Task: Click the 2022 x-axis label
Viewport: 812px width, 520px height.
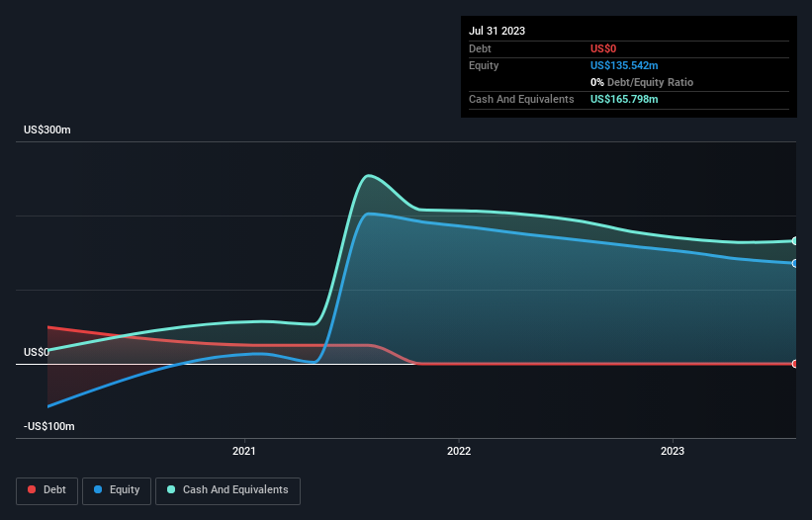Action: pyautogui.click(x=459, y=451)
